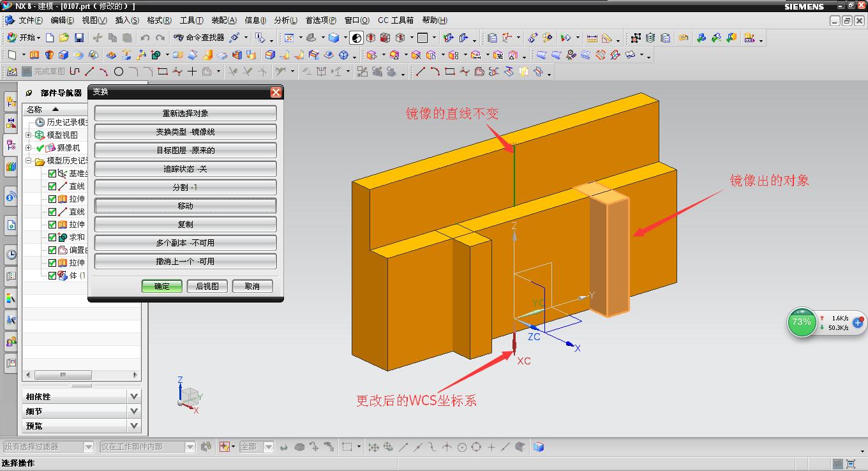Screen dimensions: 868x471
Task: Select the sketch Rectangle tool icon
Action: click(x=163, y=71)
